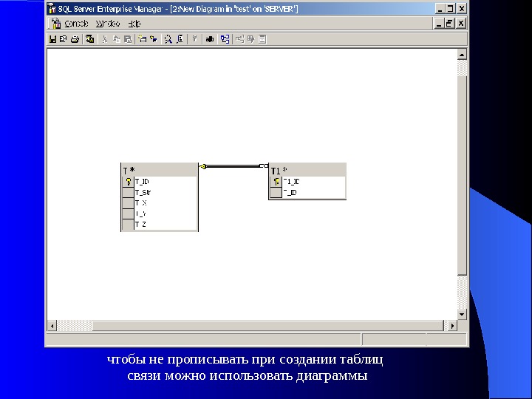Select the relationship line between T and T1
Image resolution: width=532 pixels, height=399 pixels.
233,166
